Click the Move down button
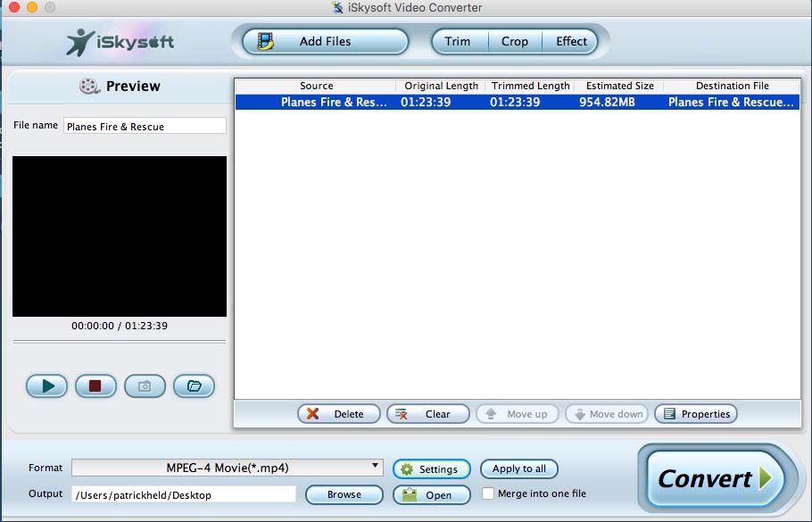Screen dimensions: 812x522 coord(607,414)
